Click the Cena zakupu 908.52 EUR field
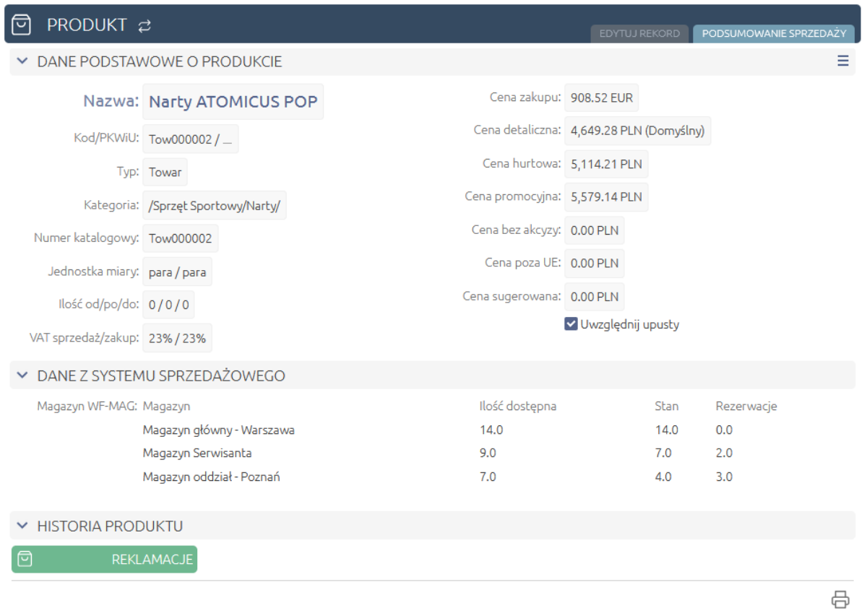867x616 pixels. [x=601, y=98]
